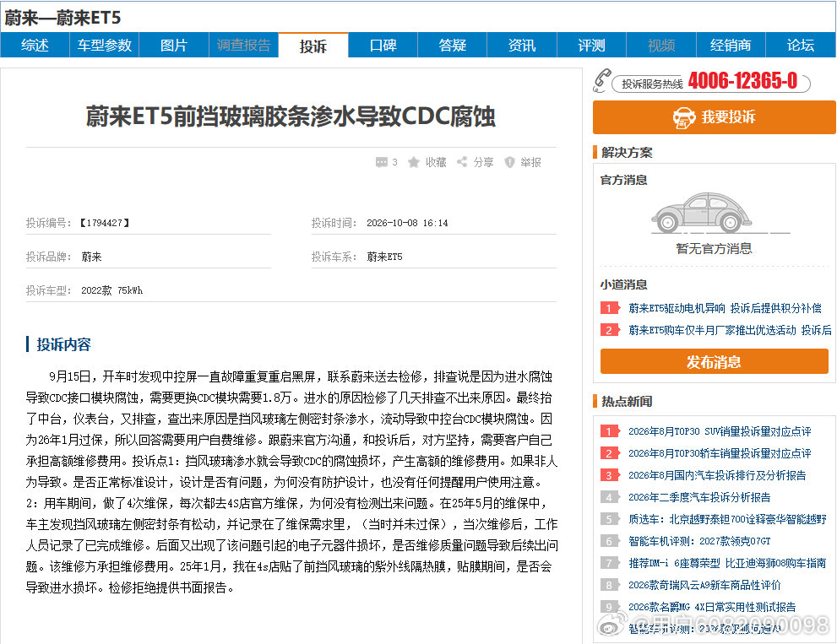Click the 投诉车系 value 蔚来ET5
This screenshot has width=837, height=644.
pyautogui.click(x=384, y=257)
